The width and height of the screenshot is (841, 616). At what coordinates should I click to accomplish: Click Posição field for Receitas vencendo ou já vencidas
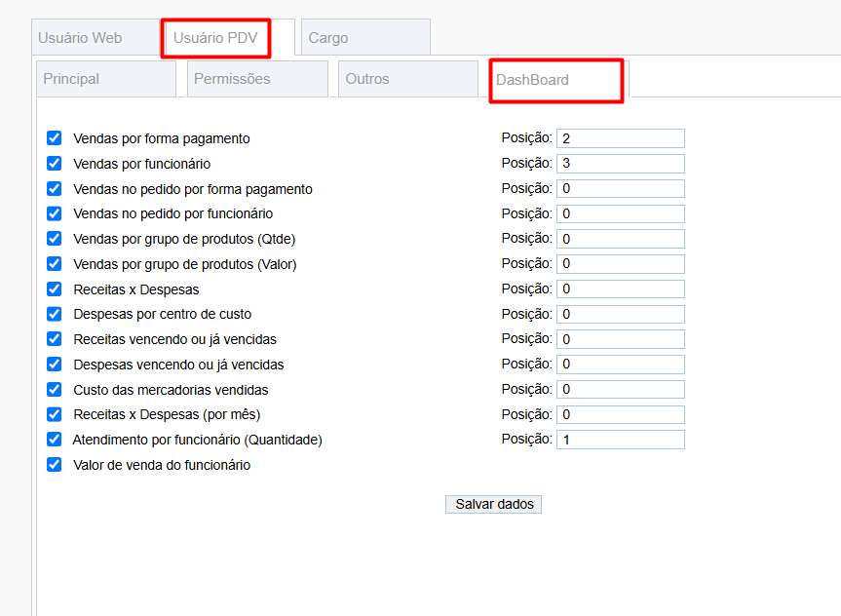click(x=621, y=339)
